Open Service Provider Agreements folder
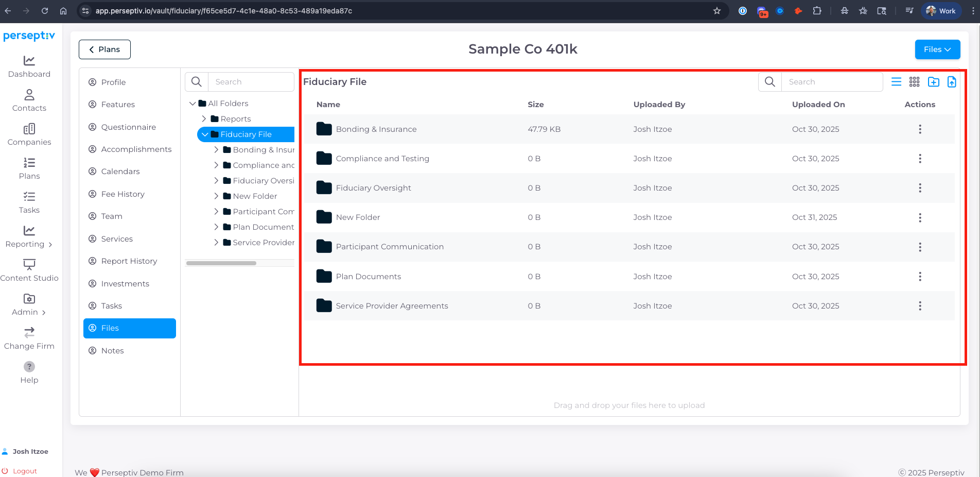The width and height of the screenshot is (980, 477). pos(392,306)
